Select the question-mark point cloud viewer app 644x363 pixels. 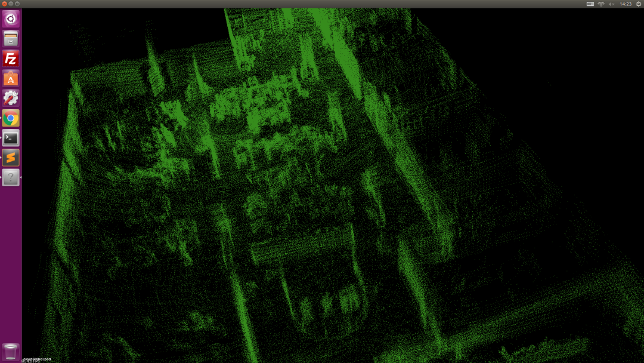(11, 177)
